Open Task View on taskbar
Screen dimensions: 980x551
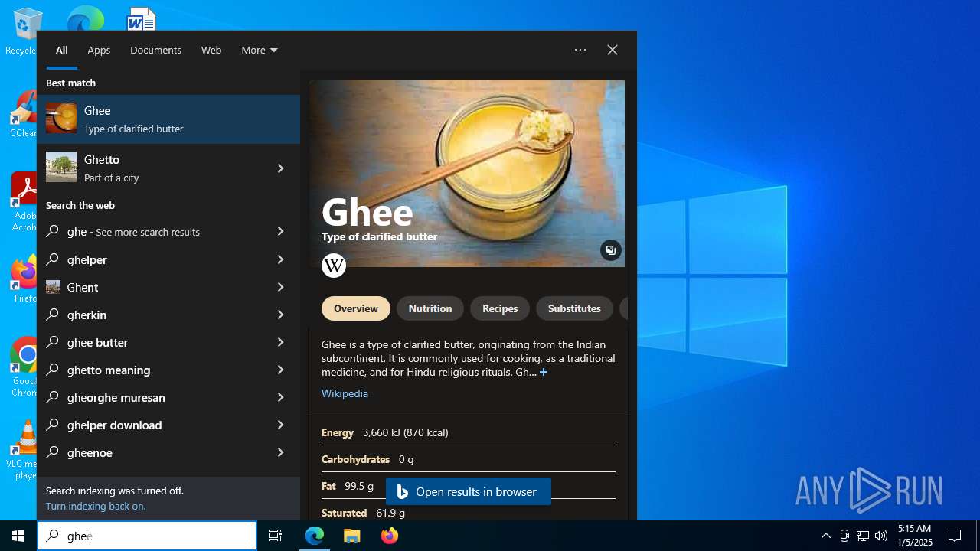tap(276, 536)
